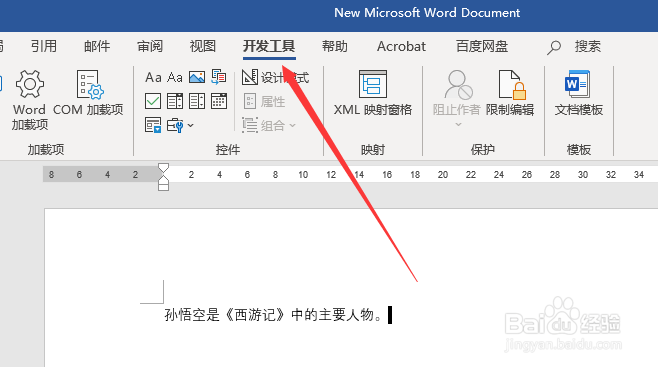This screenshot has height=367, width=658.
Task: Insert a drop-down list content control
Action: point(197,101)
